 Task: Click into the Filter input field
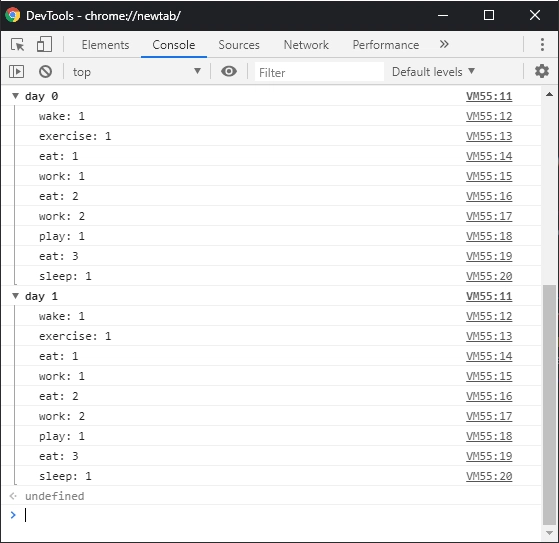click(x=319, y=72)
